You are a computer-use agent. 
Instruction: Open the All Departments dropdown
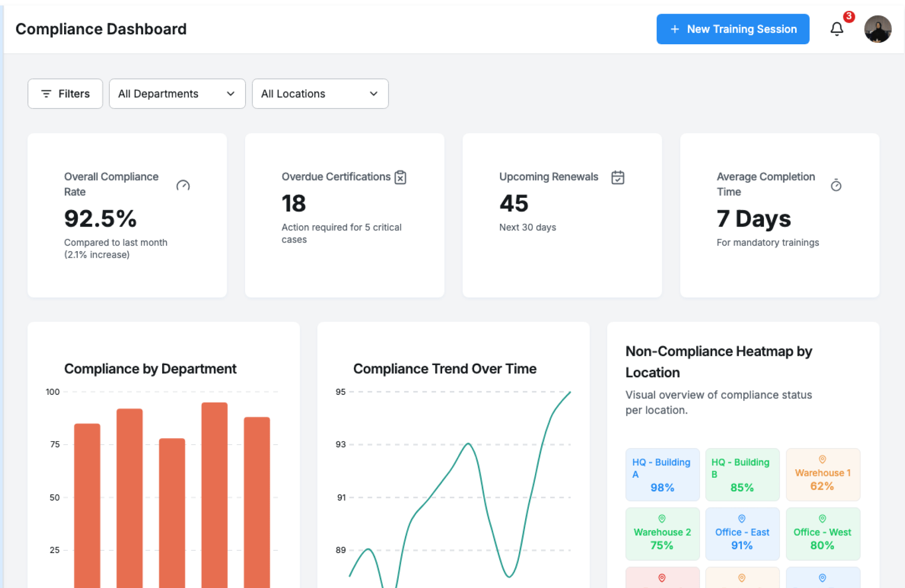(177, 94)
